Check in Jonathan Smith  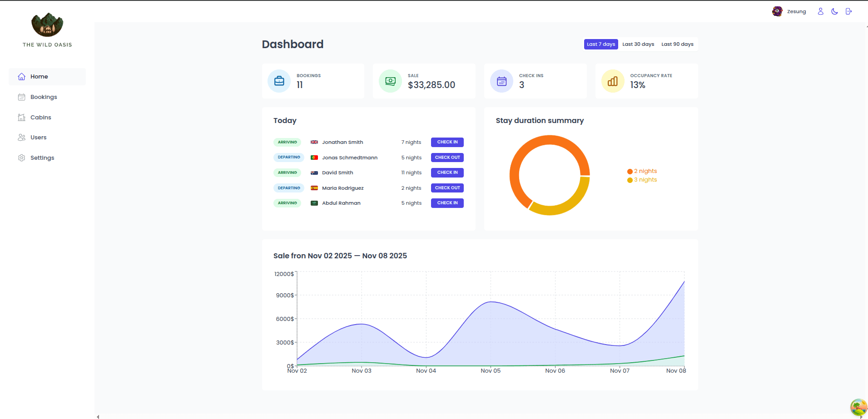click(447, 142)
